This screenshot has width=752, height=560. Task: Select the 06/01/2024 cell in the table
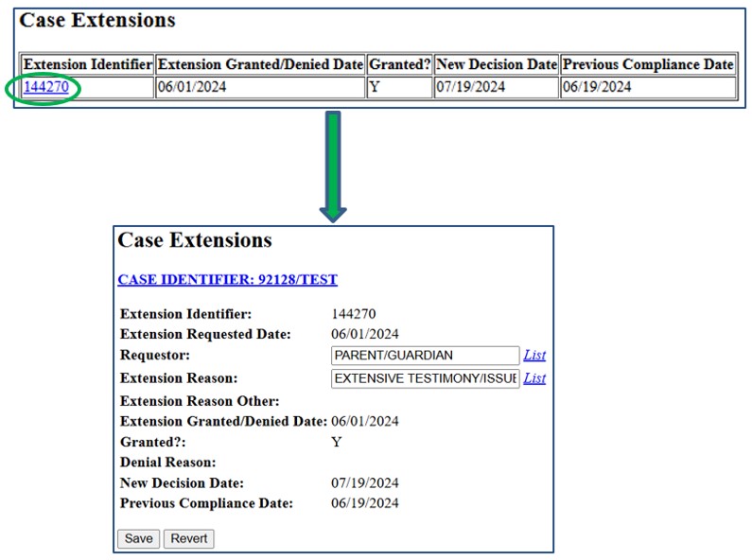pyautogui.click(x=260, y=87)
